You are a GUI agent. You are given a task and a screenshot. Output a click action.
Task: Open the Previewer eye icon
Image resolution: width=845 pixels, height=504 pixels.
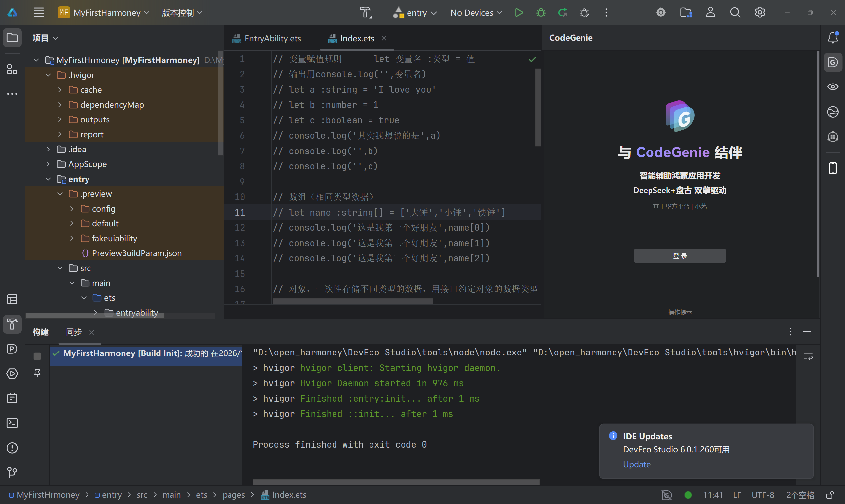(x=832, y=87)
